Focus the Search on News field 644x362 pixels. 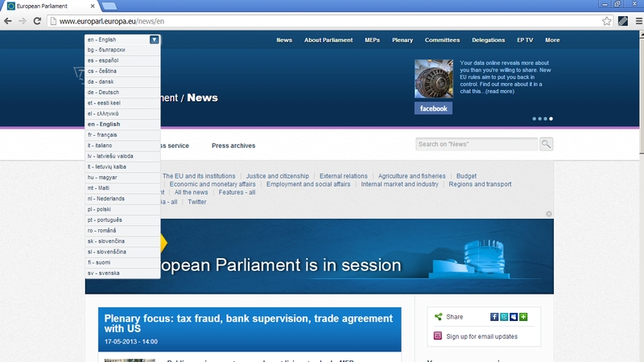(x=477, y=144)
